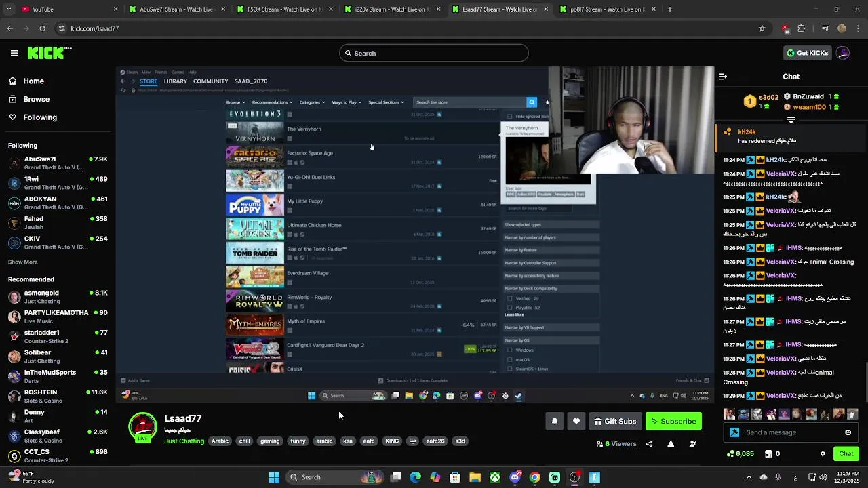
Task: Click Send a message field
Action: [x=791, y=432]
